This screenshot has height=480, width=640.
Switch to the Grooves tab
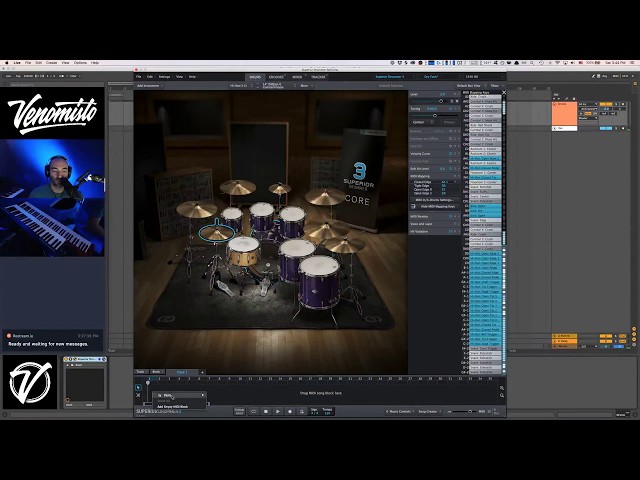(276, 77)
